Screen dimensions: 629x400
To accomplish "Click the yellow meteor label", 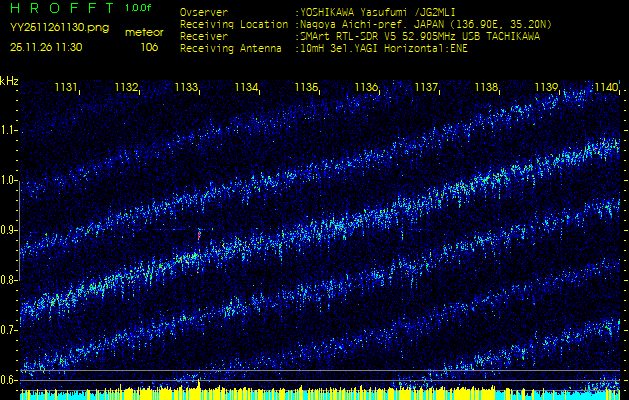I will (142, 33).
